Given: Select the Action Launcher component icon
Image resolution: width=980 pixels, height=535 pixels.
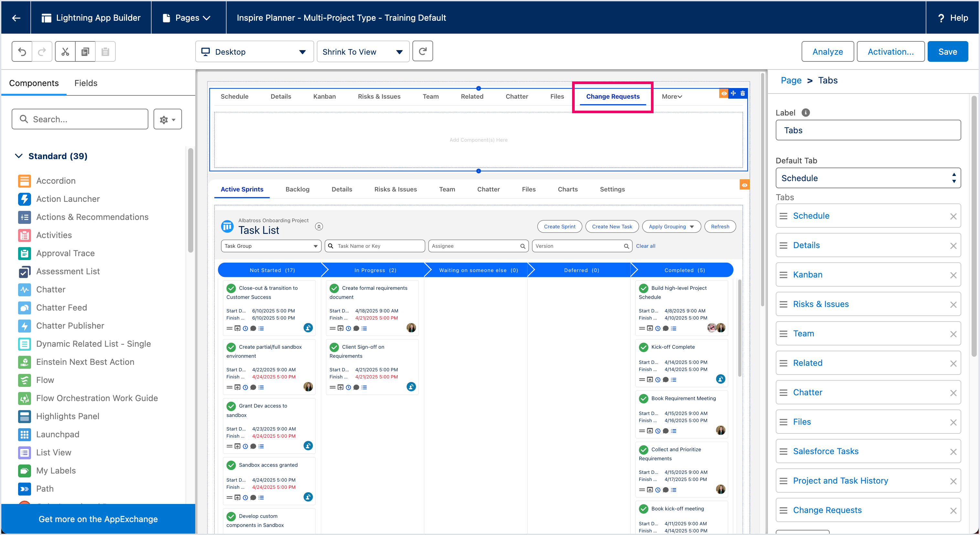Looking at the screenshot, I should coord(24,199).
